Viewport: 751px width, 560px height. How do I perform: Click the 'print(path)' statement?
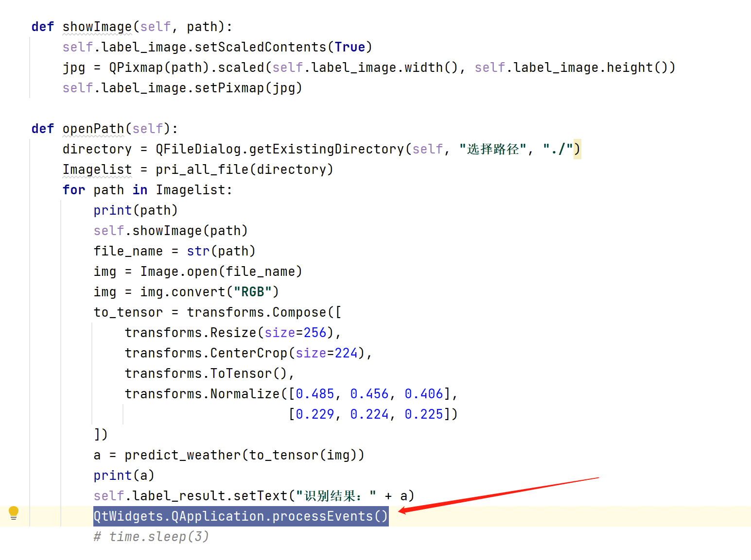tap(136, 210)
